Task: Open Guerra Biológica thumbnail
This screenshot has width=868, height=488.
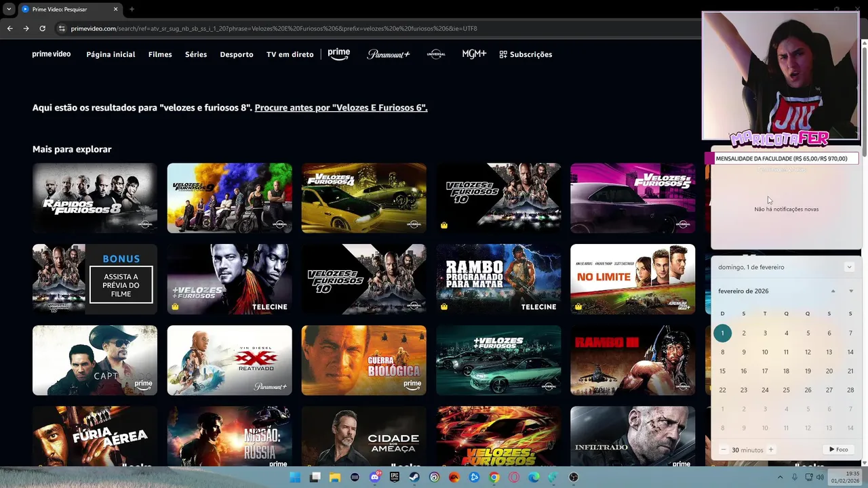Action: 364,360
